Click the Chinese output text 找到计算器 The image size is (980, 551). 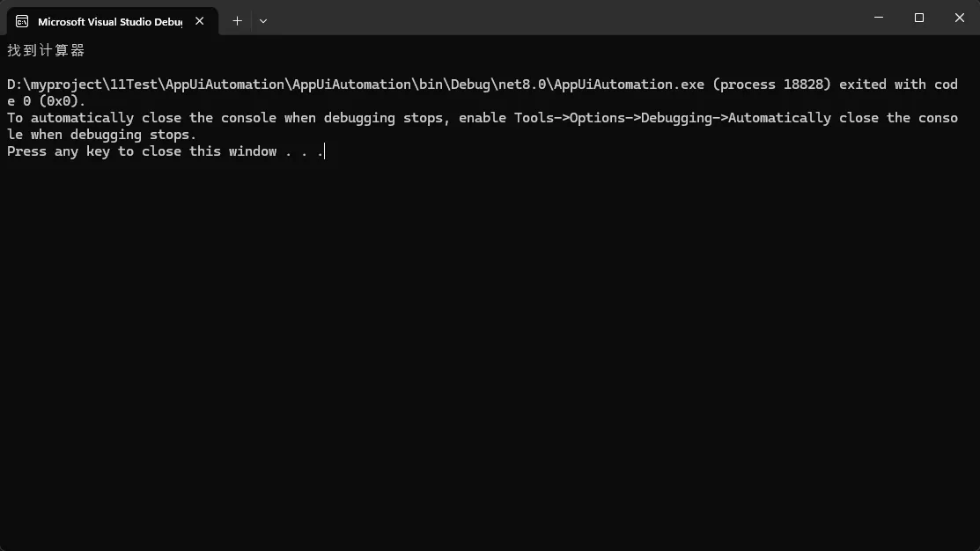pos(46,51)
